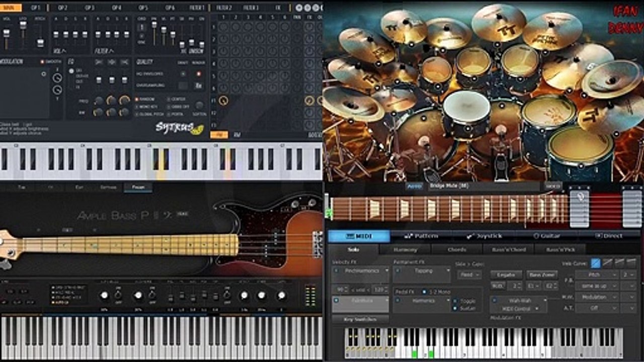The width and height of the screenshot is (644, 362).
Task: Switch to Guitar mode in the guitar plugin
Action: (547, 236)
